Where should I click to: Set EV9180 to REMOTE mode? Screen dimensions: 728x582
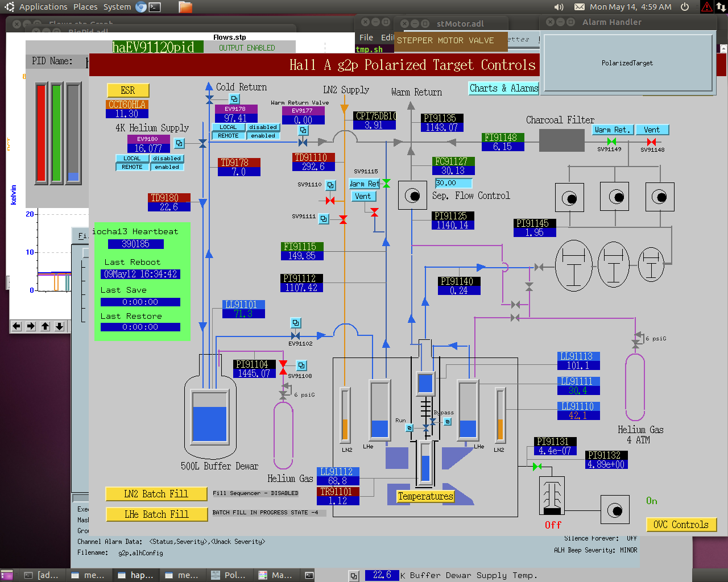pos(132,167)
